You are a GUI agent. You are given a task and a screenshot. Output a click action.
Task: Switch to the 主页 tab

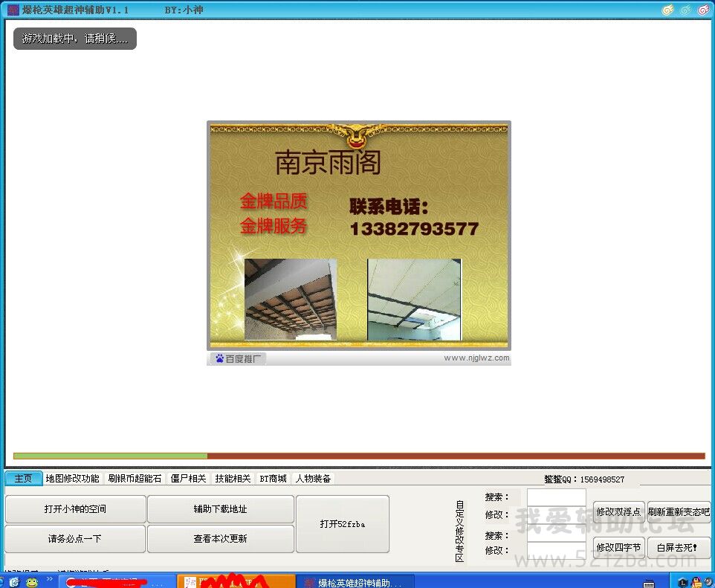coord(24,479)
